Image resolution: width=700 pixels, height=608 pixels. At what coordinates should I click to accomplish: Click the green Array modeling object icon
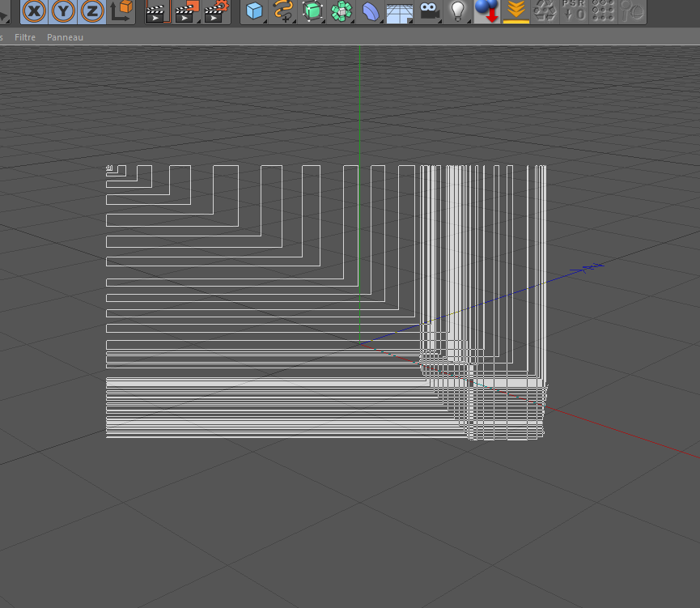point(342,11)
